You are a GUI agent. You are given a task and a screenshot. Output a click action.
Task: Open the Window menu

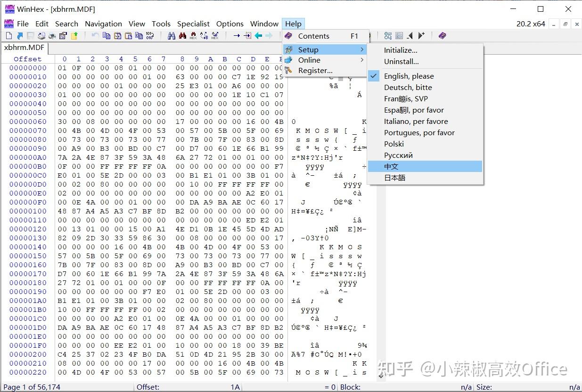(264, 24)
